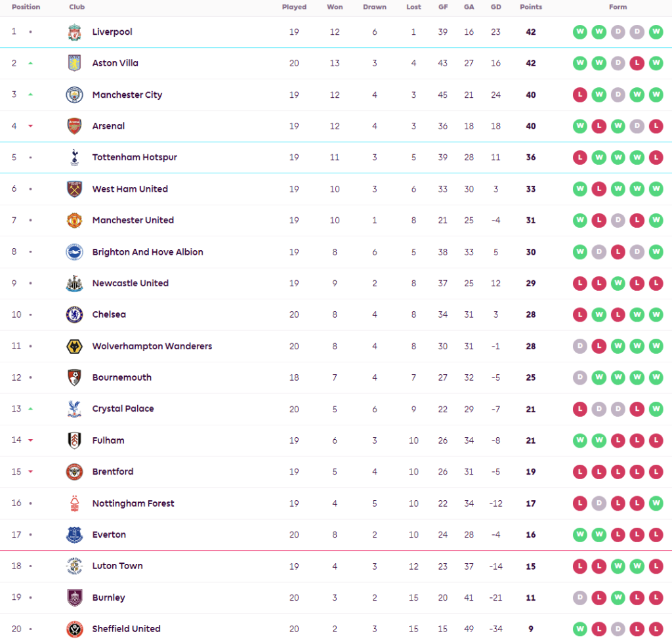This screenshot has height=640, width=672.
Task: Click the Newcastle United crest
Action: 74,283
